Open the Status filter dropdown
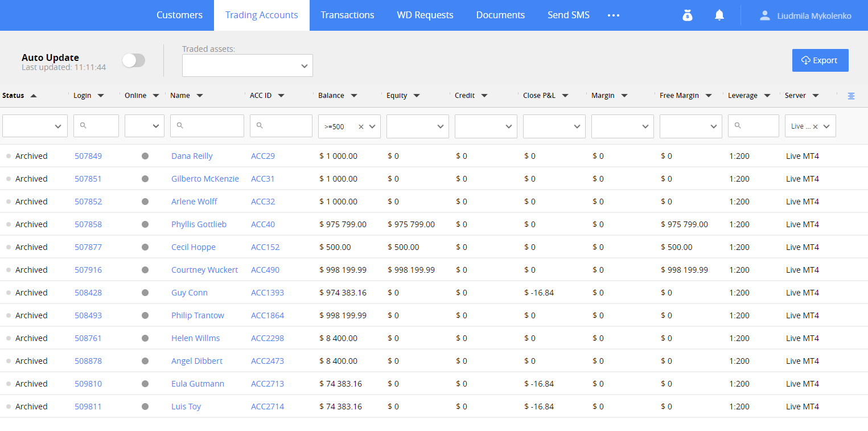The image size is (868, 431). pyautogui.click(x=35, y=126)
